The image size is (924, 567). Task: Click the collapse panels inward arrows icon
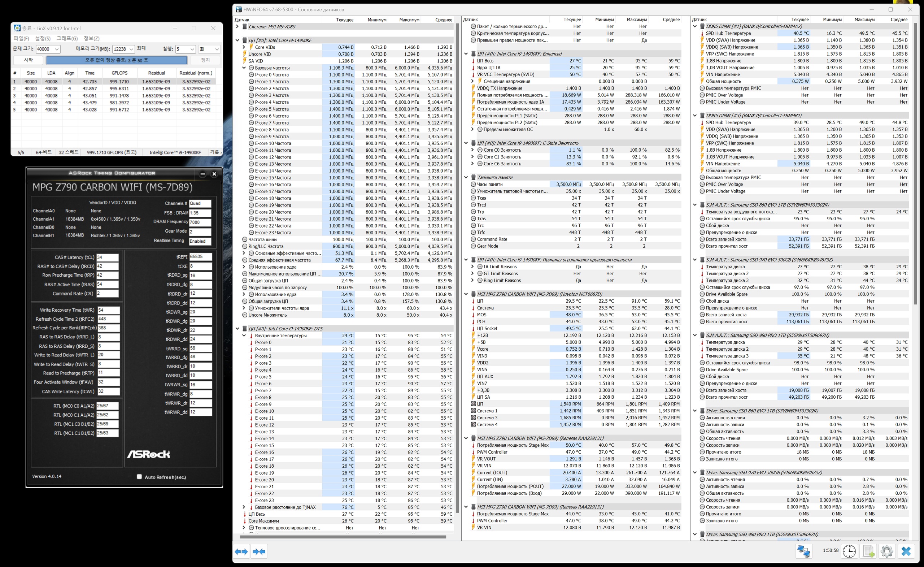(x=259, y=551)
